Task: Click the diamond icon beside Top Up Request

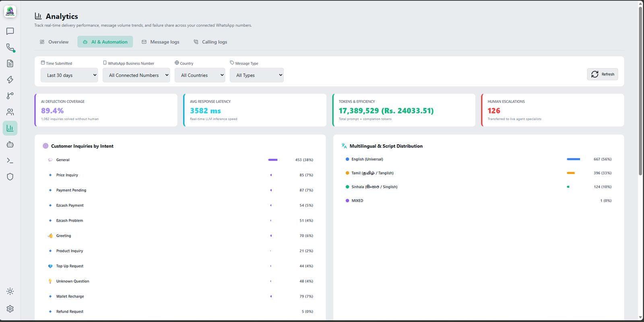Action: tap(50, 266)
